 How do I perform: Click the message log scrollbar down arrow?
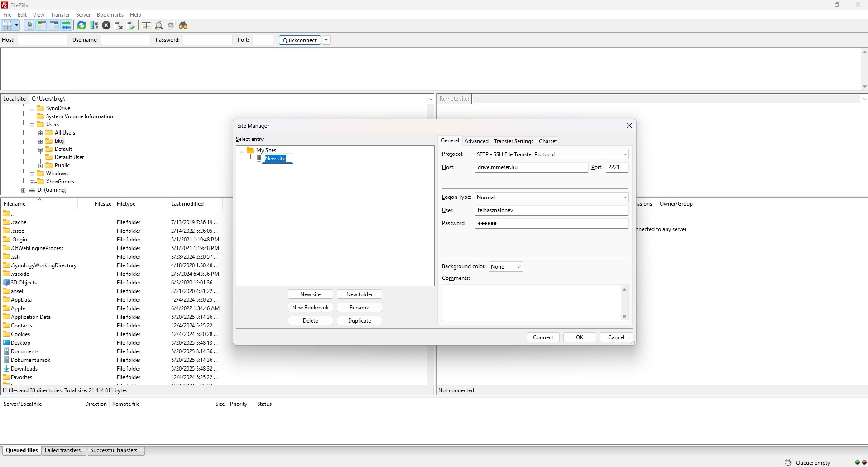[864, 87]
